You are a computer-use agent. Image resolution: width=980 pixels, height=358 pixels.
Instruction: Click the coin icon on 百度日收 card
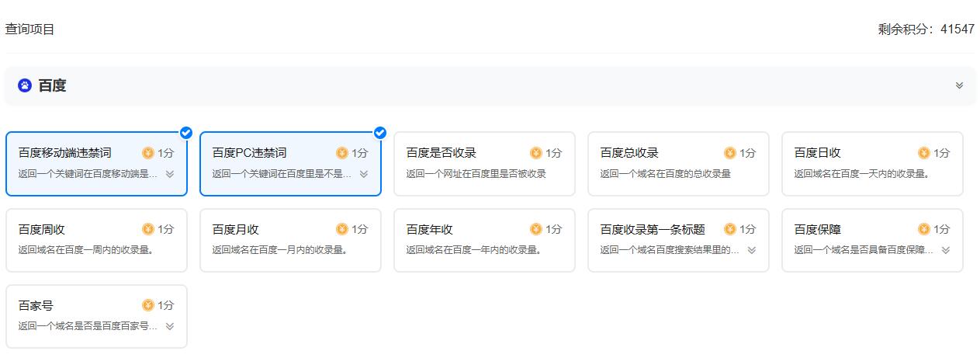click(x=924, y=153)
